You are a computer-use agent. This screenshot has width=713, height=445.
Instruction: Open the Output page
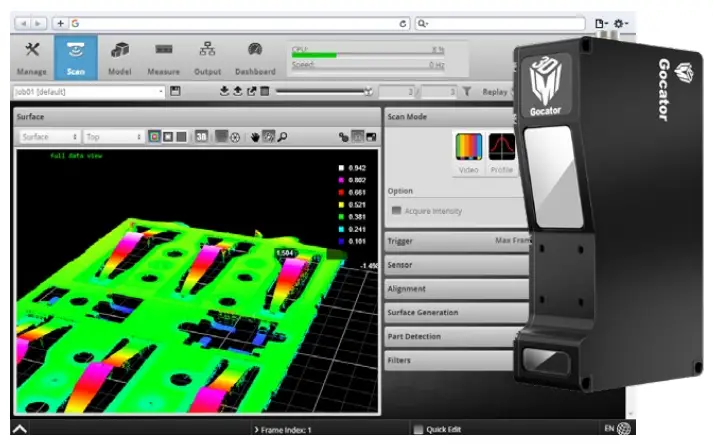click(207, 58)
